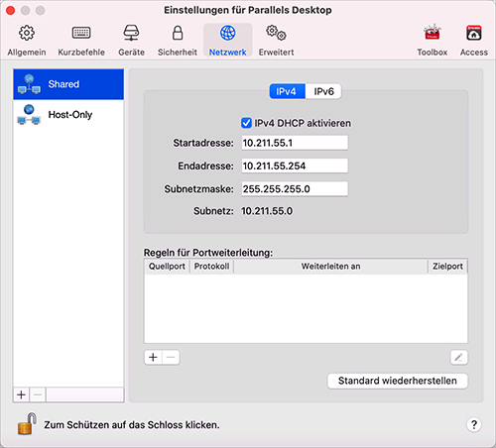The width and height of the screenshot is (496, 448).
Task: Open the Erweitert advanced settings
Action: coord(276,40)
